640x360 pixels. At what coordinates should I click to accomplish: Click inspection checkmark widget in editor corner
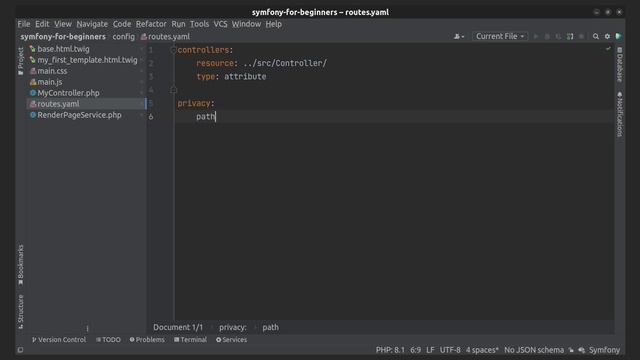(608, 49)
